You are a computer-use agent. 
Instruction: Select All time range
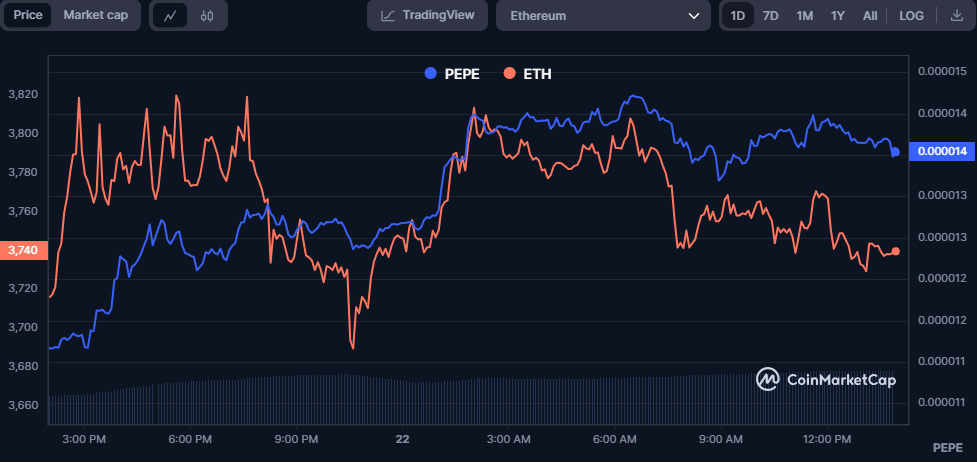[870, 16]
